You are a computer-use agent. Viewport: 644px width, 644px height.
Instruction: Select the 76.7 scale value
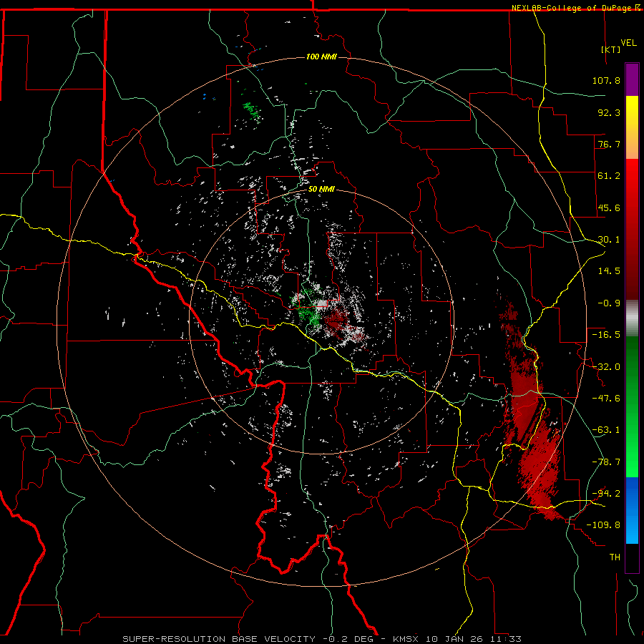[x=609, y=144]
